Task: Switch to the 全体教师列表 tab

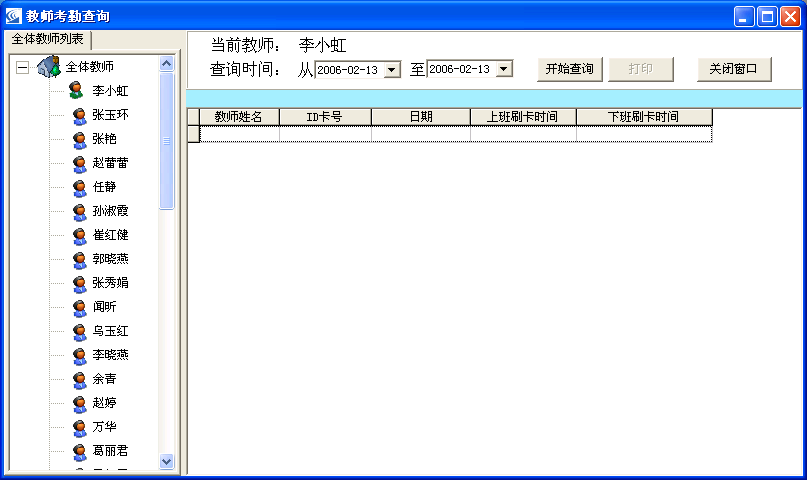Action: click(47, 39)
